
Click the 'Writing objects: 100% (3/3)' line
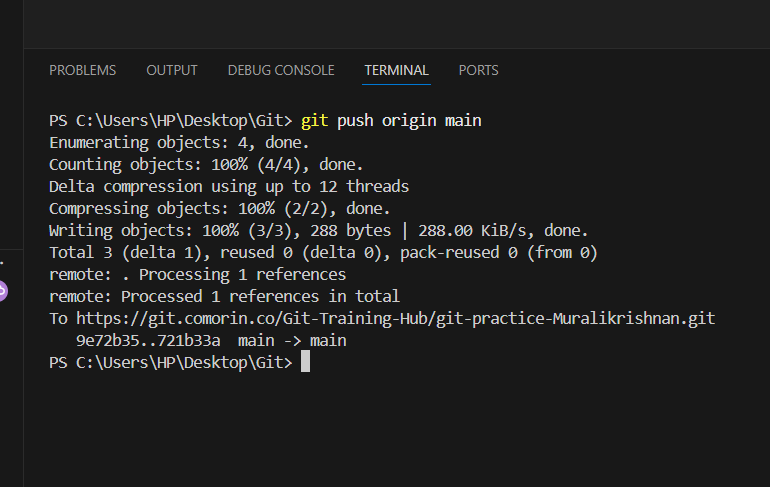pyautogui.click(x=319, y=231)
